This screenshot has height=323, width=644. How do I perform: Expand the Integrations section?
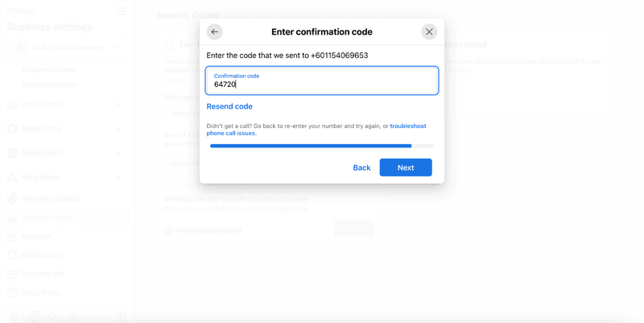(118, 177)
